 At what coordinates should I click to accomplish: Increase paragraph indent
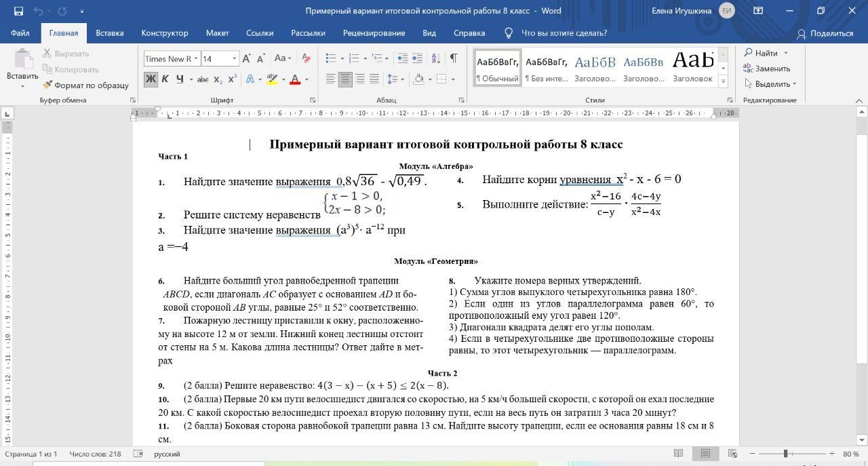click(417, 58)
